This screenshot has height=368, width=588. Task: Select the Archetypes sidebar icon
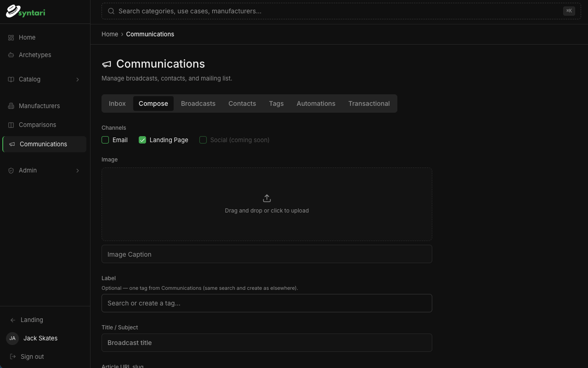click(11, 55)
